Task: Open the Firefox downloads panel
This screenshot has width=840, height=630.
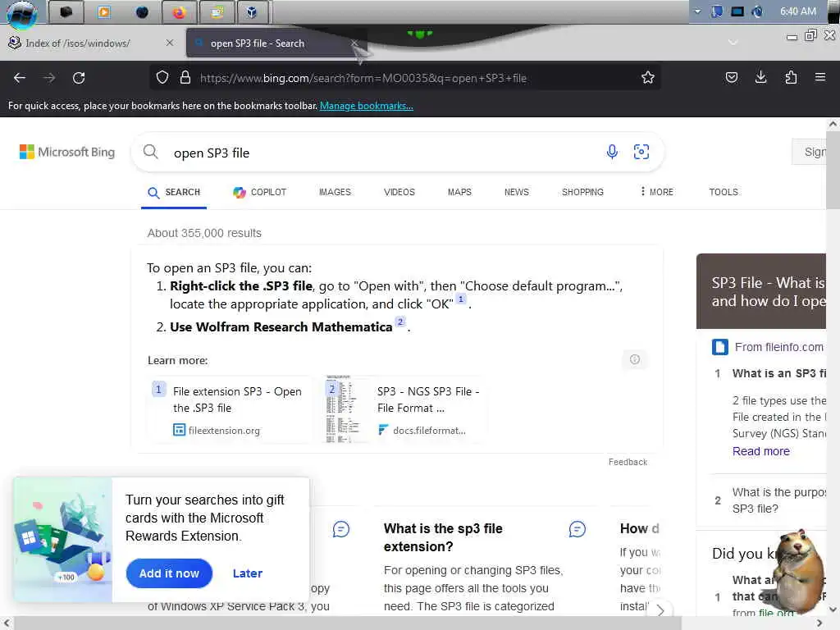Action: pos(760,78)
